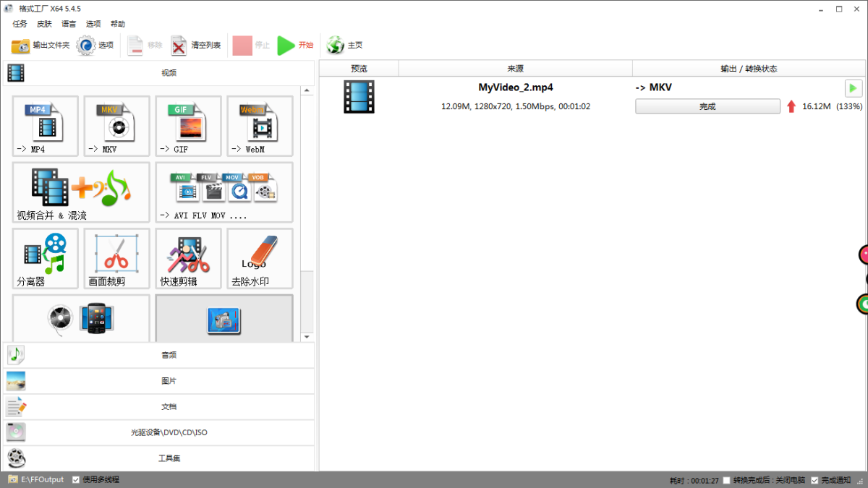Viewport: 868px width, 488px height.
Task: Click the completed (完成) progress bar
Action: (707, 106)
